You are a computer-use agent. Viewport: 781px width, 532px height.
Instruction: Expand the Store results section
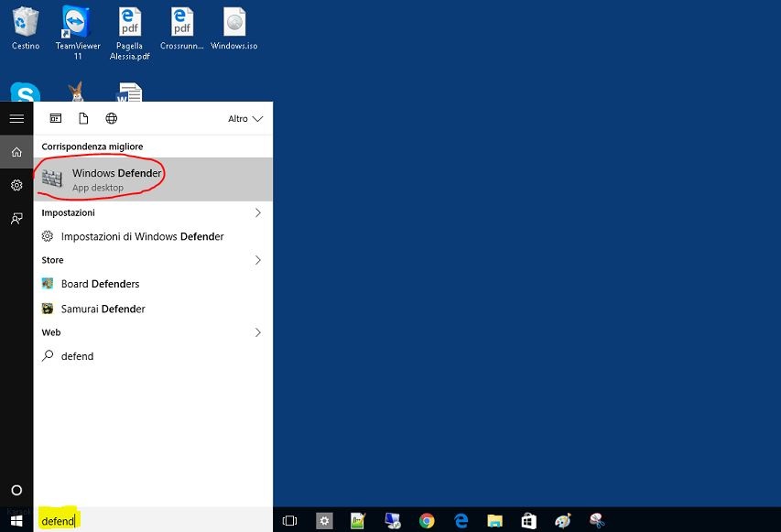258,260
